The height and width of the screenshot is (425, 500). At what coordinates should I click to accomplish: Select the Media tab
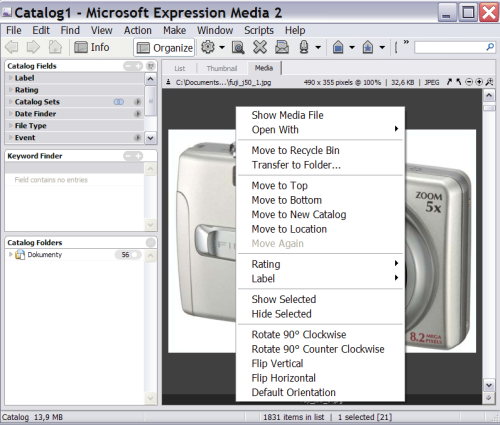point(264,68)
